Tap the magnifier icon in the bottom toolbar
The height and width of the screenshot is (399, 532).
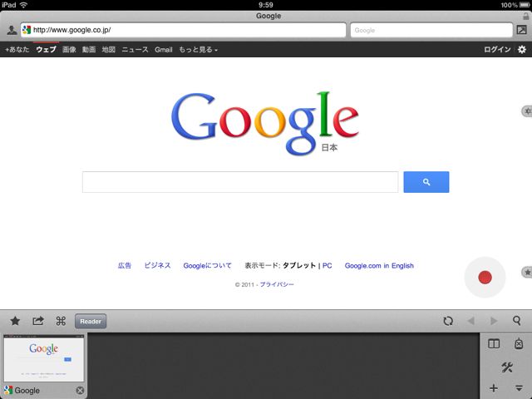coord(517,321)
